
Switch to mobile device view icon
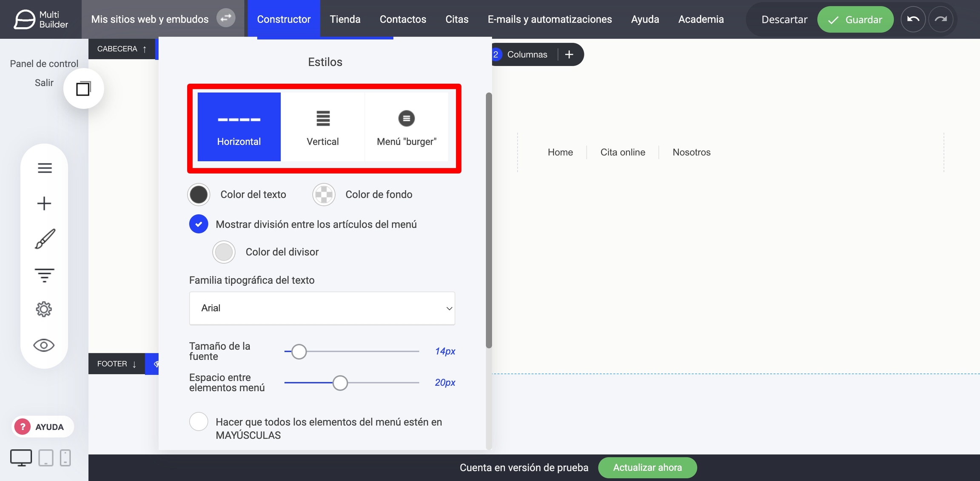click(x=65, y=458)
